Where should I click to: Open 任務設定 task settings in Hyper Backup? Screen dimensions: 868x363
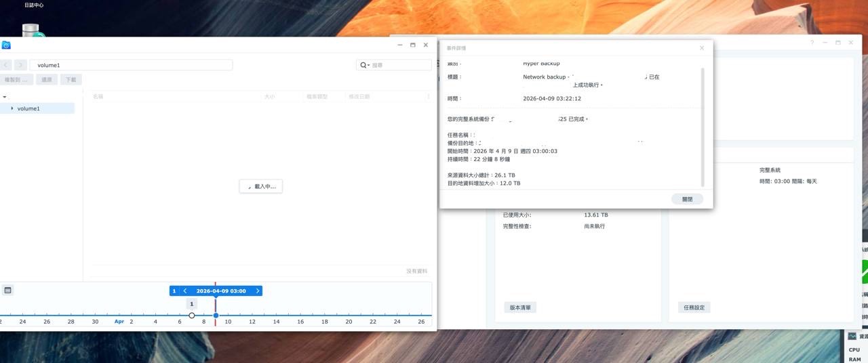coord(694,307)
